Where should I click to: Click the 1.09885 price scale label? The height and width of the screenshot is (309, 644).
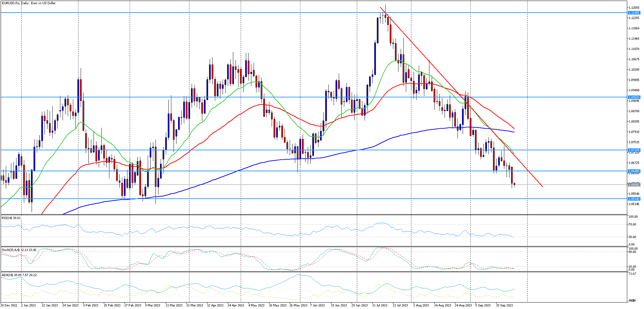pos(634,80)
